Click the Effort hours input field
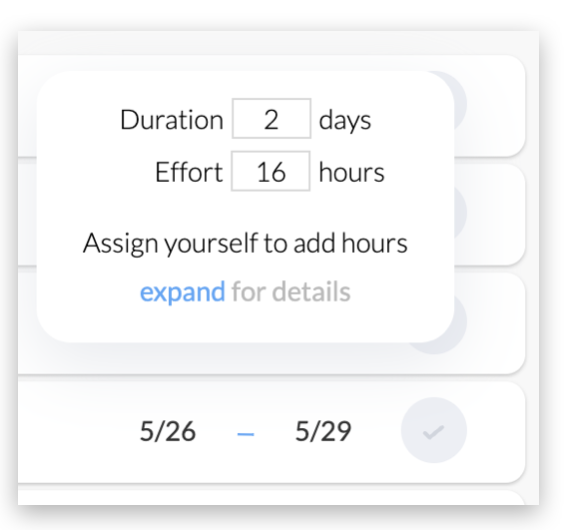This screenshot has width=564, height=530. tap(270, 171)
